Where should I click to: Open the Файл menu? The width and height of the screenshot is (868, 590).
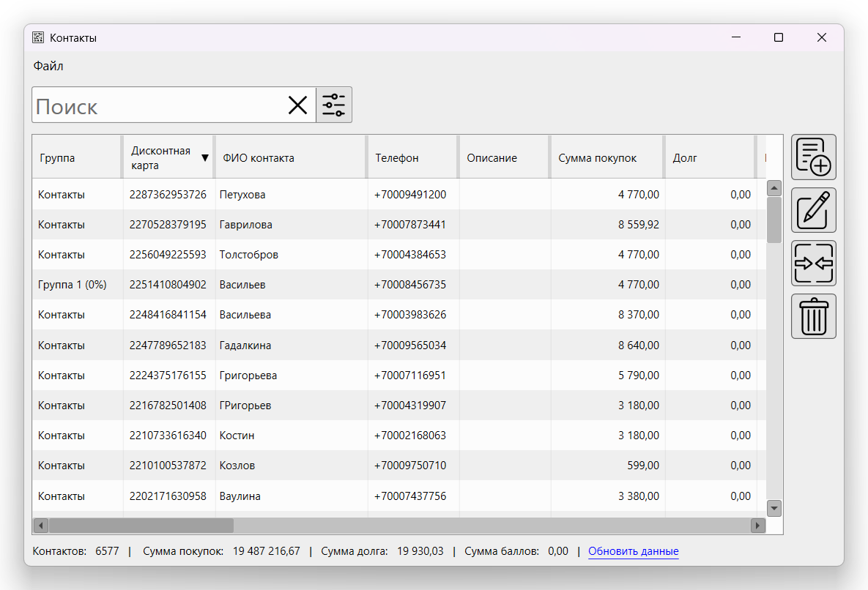click(48, 66)
